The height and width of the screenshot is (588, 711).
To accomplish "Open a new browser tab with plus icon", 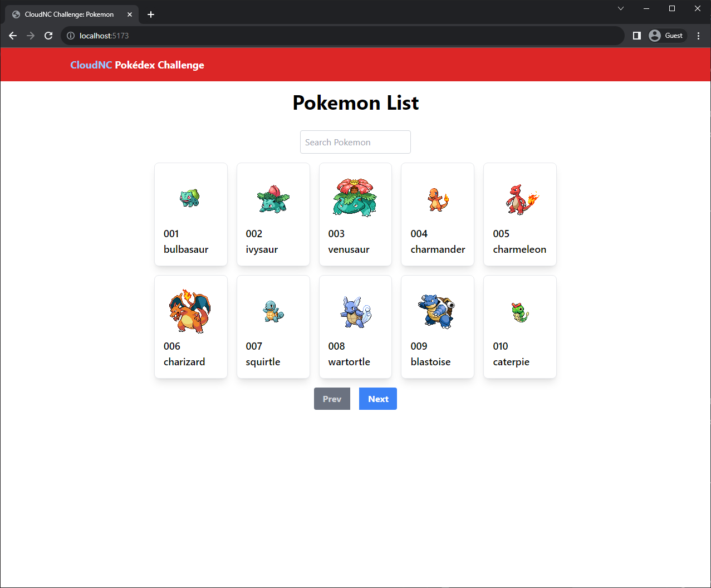I will click(x=151, y=14).
